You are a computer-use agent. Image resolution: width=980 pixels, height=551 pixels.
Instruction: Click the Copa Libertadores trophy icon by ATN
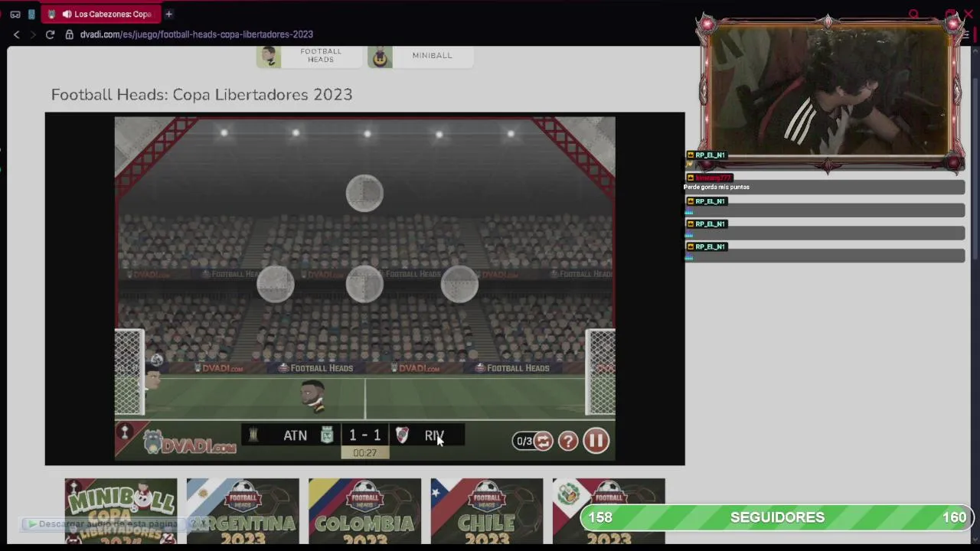pos(253,435)
